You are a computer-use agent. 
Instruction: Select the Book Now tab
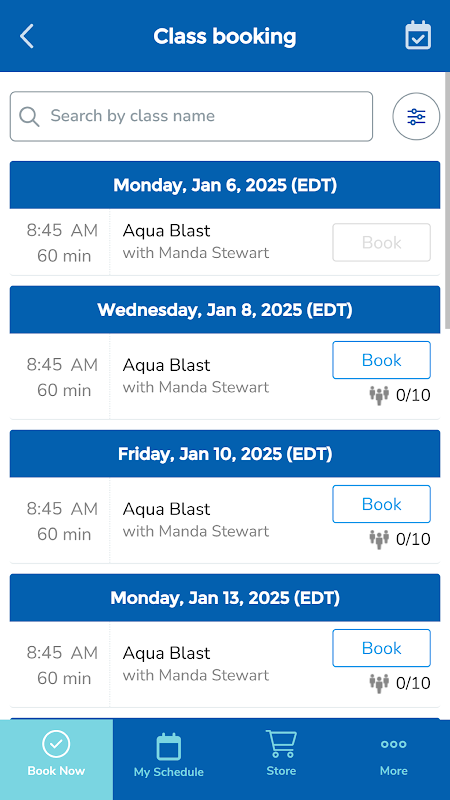56,754
